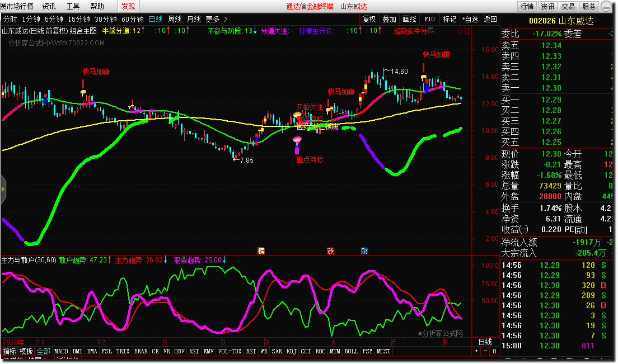618x364 pixels.
Task: Select the CCI indicator
Action: [306, 351]
